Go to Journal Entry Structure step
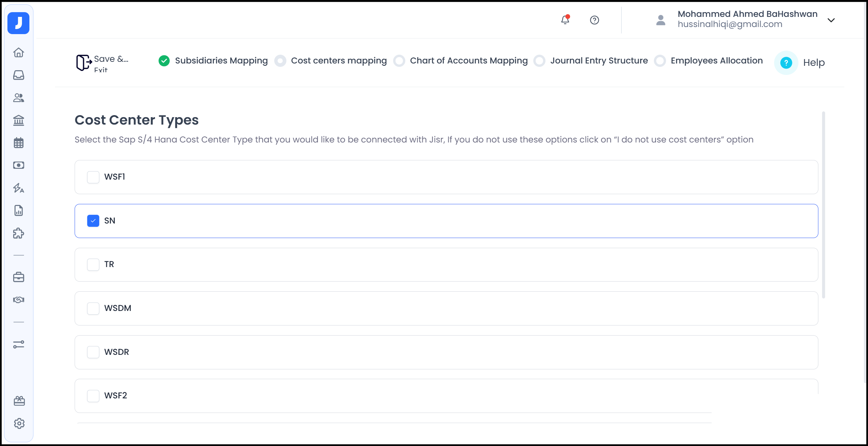Viewport: 868px width, 446px height. [x=599, y=61]
